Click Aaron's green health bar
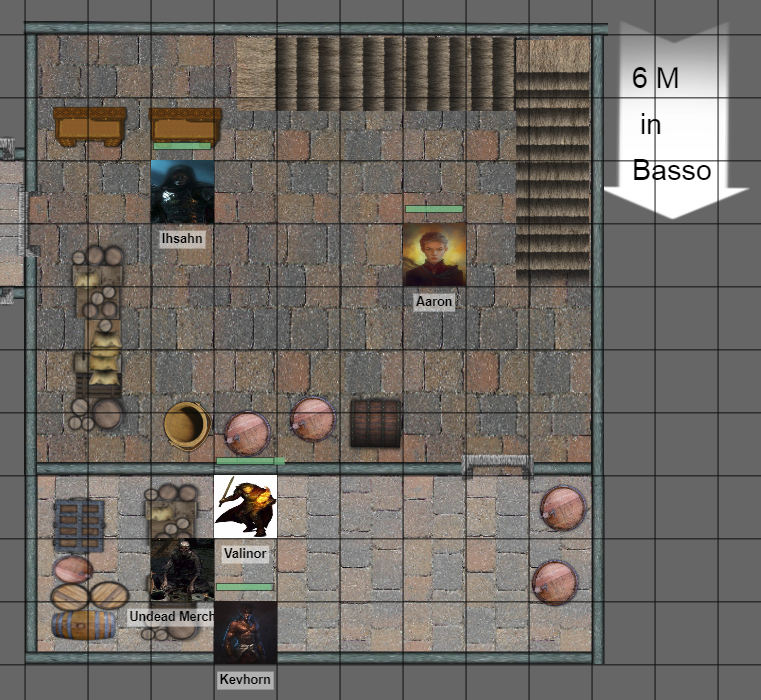The image size is (761, 700). [434, 209]
